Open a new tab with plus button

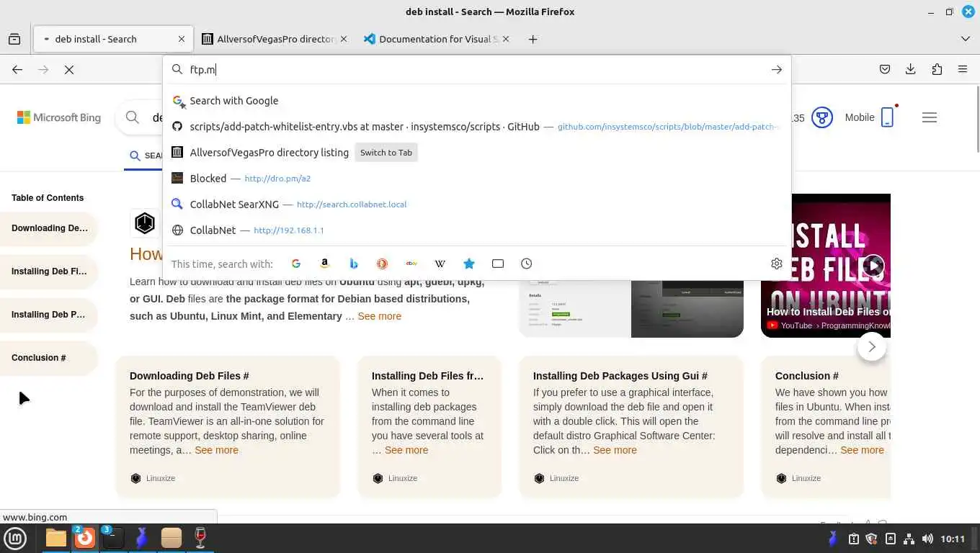click(x=533, y=39)
